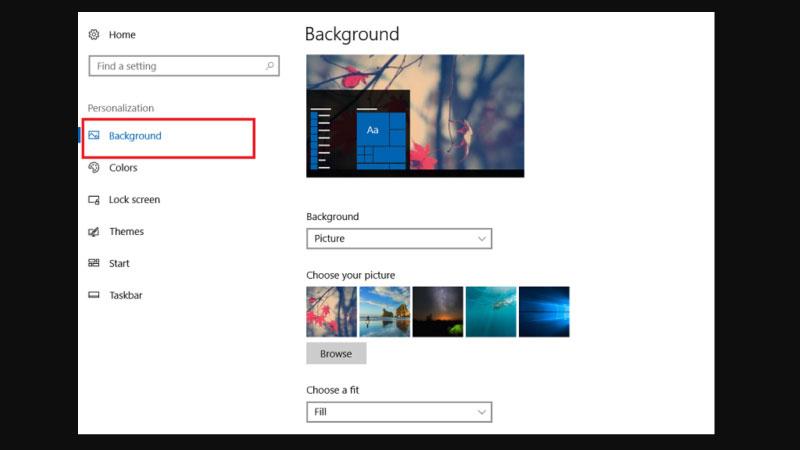
Task: Pick the night sky tent thumbnail
Action: coord(438,311)
